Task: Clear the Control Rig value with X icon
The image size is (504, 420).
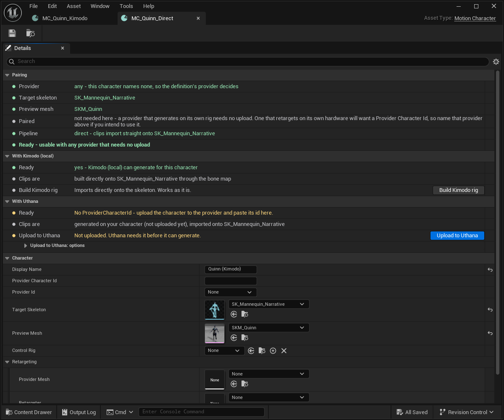Action: click(284, 351)
